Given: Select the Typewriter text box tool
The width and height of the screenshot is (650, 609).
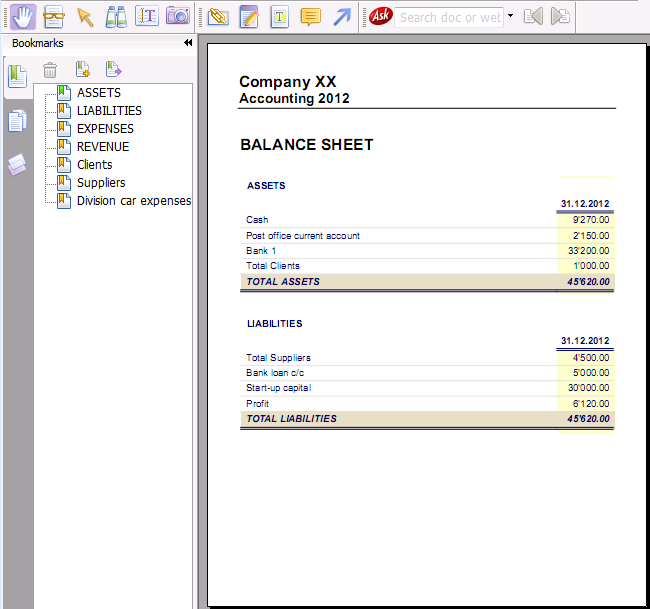Looking at the screenshot, I should (x=279, y=17).
